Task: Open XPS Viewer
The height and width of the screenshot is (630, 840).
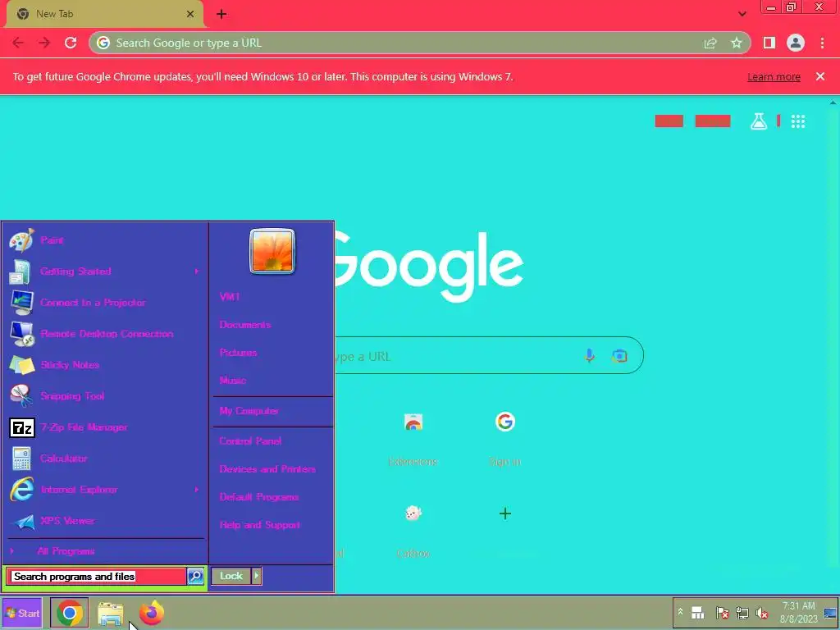Action: (x=105, y=520)
